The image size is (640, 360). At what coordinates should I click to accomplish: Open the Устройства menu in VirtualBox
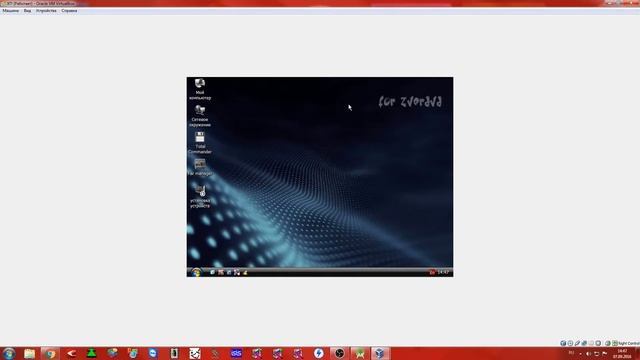click(x=46, y=11)
